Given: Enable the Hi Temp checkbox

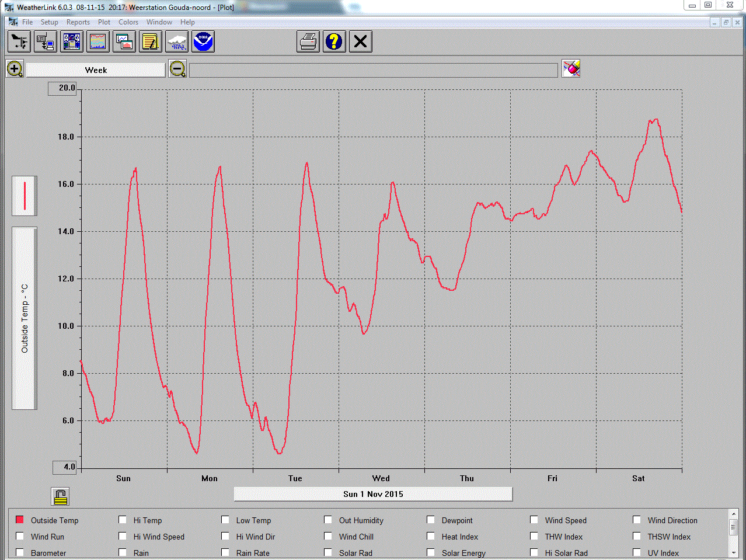Looking at the screenshot, I should pos(123,520).
